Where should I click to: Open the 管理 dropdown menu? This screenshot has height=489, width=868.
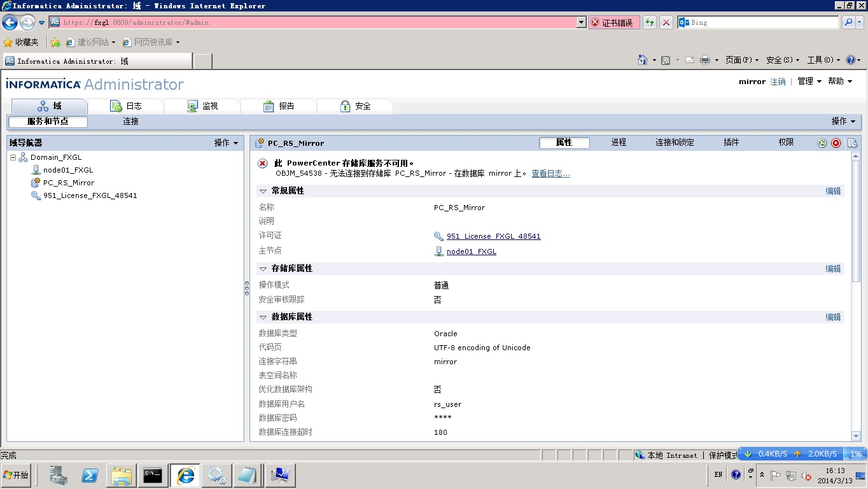pos(809,81)
